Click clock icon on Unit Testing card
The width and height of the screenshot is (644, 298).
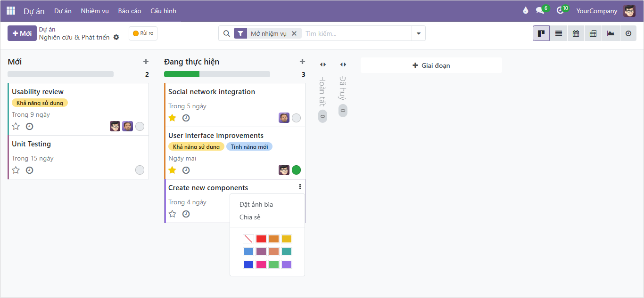(29, 170)
